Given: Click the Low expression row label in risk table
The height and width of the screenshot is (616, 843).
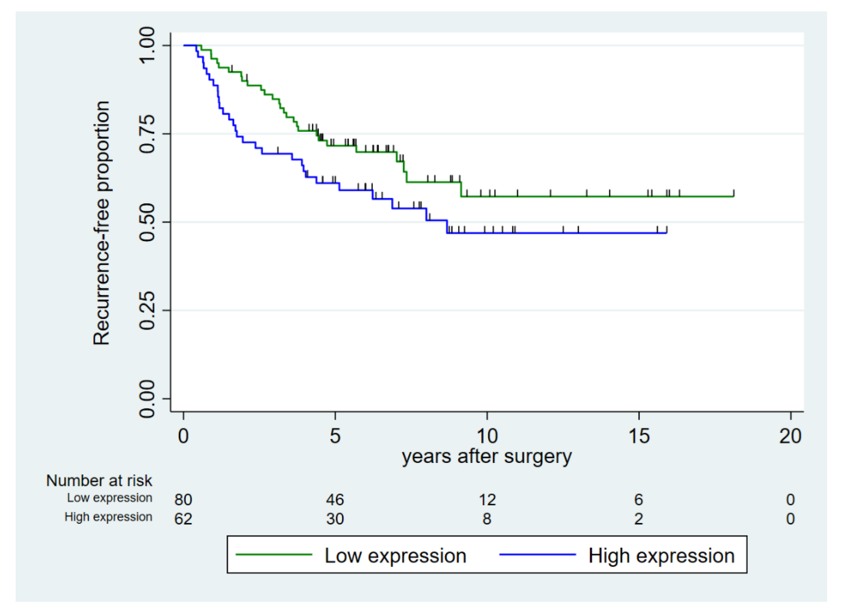Looking at the screenshot, I should (x=110, y=498).
